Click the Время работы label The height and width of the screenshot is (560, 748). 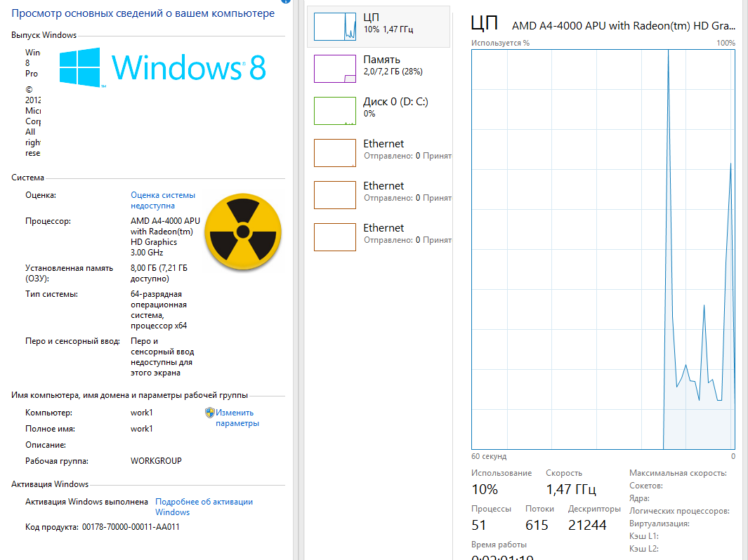point(499,545)
